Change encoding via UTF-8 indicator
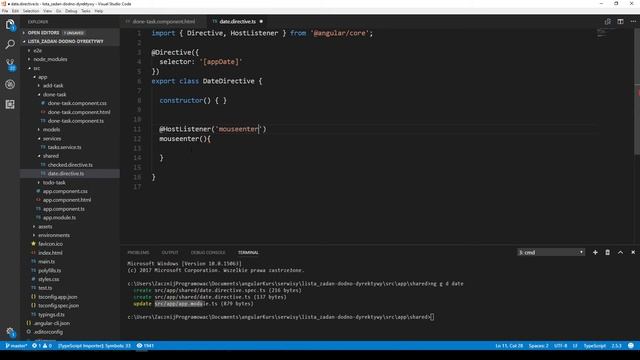The image size is (640, 360). [x=560, y=346]
